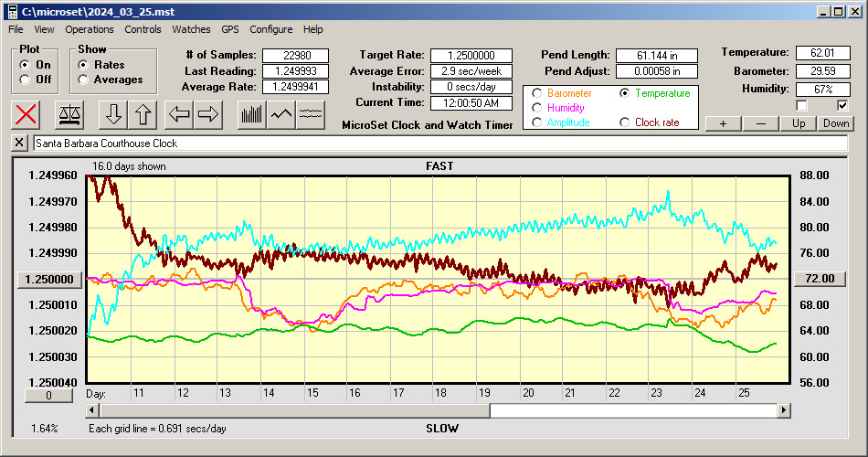
Task: Open the View menu
Action: pyautogui.click(x=44, y=29)
